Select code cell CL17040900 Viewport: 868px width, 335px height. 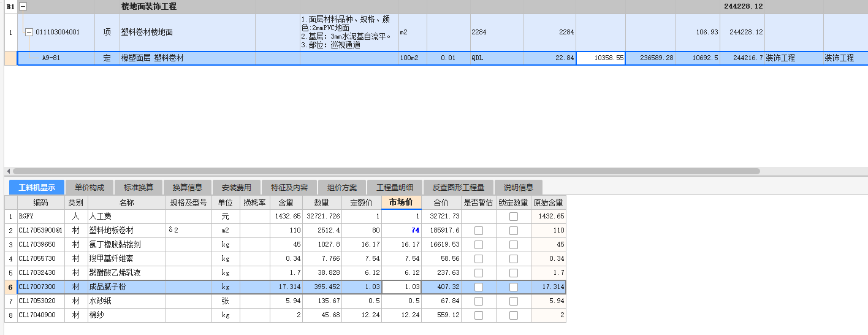pos(41,315)
